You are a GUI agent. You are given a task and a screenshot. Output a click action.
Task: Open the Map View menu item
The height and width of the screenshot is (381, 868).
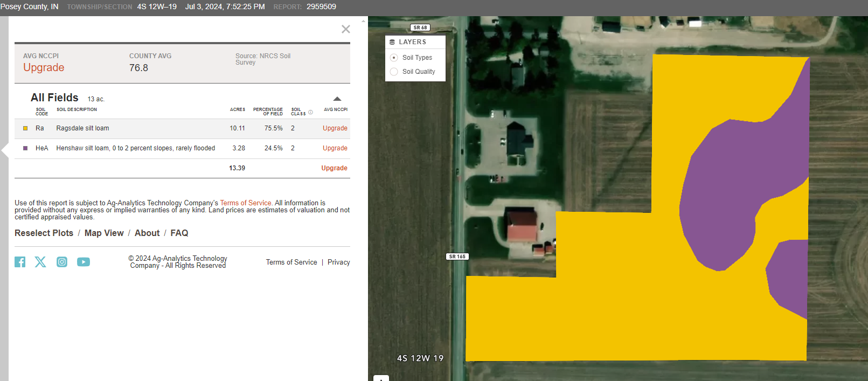click(x=104, y=233)
